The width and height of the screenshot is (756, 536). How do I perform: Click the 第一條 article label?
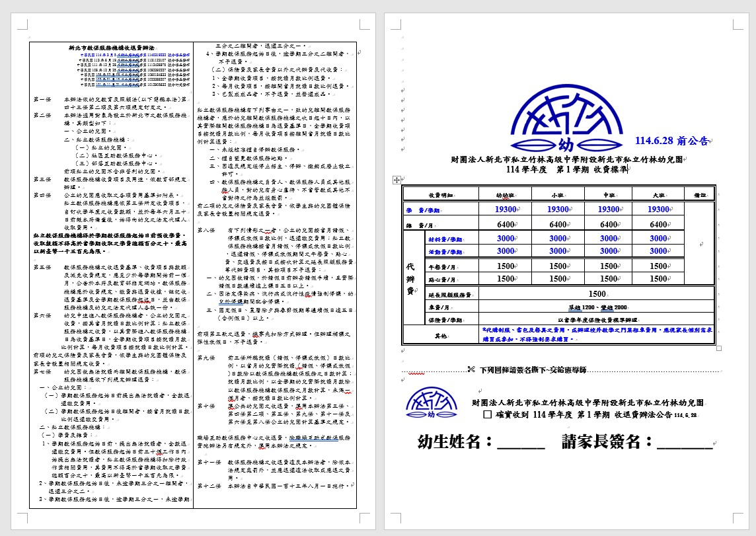pyautogui.click(x=42, y=99)
